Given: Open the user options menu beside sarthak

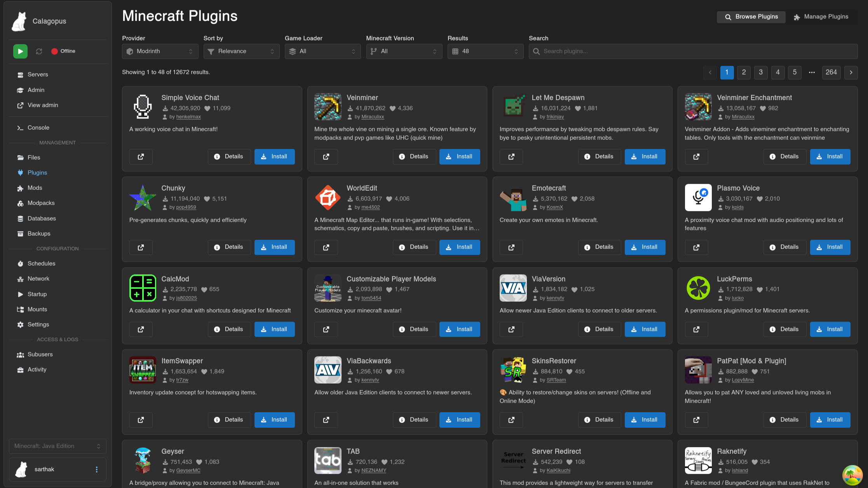Looking at the screenshot, I should [97, 469].
